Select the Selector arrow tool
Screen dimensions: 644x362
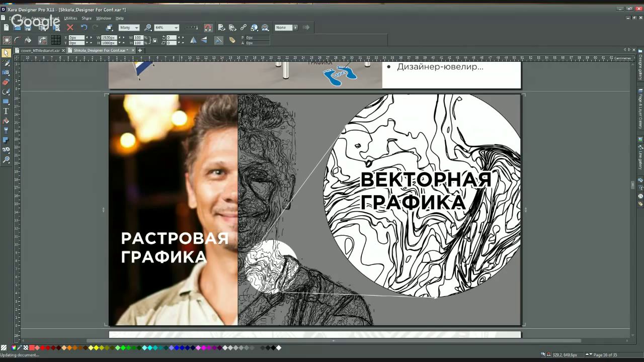point(6,53)
